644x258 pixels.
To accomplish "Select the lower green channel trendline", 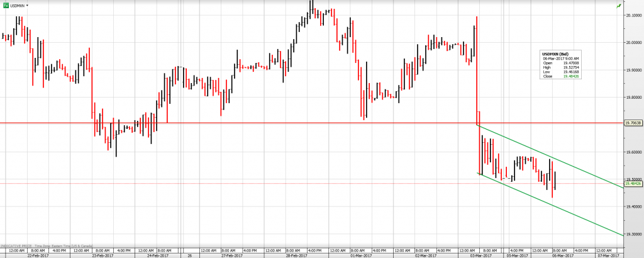I will pyautogui.click(x=553, y=203).
